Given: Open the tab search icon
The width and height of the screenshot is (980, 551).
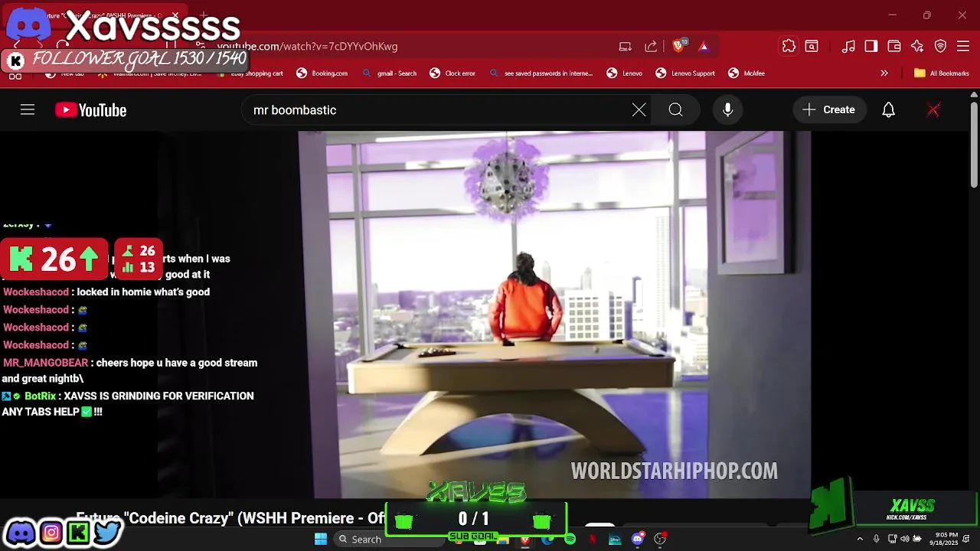Looking at the screenshot, I should [812, 47].
